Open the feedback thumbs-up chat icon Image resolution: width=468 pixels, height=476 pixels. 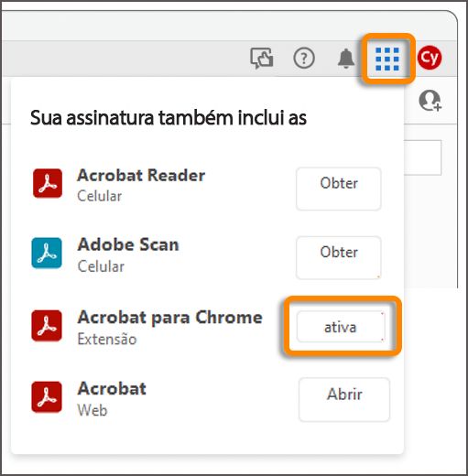pyautogui.click(x=262, y=58)
